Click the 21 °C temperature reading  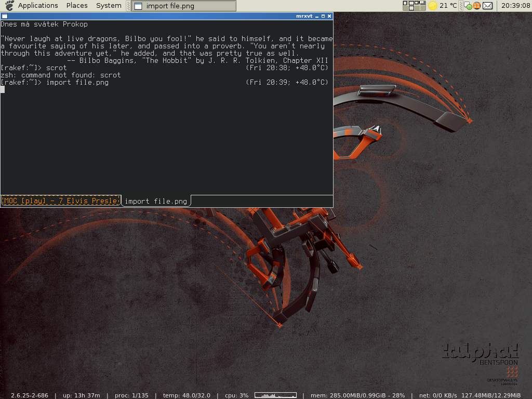coord(448,5)
